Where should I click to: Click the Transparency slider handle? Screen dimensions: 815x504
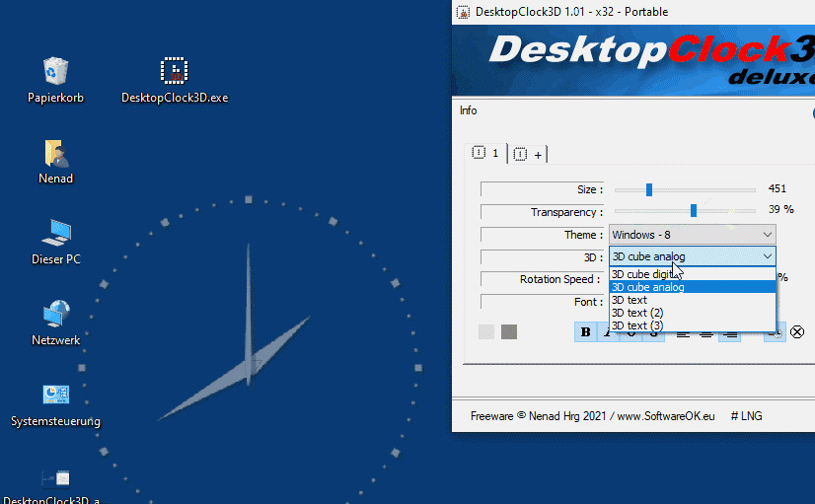pyautogui.click(x=694, y=210)
